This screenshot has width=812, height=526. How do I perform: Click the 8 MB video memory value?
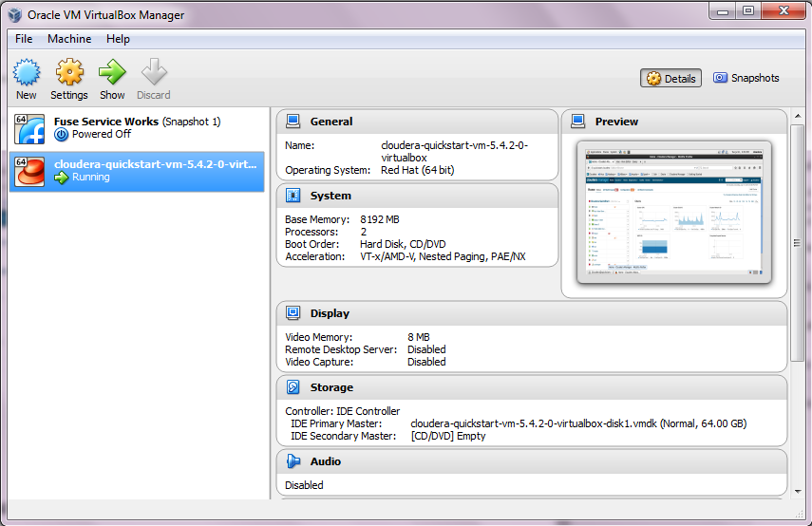pyautogui.click(x=419, y=337)
